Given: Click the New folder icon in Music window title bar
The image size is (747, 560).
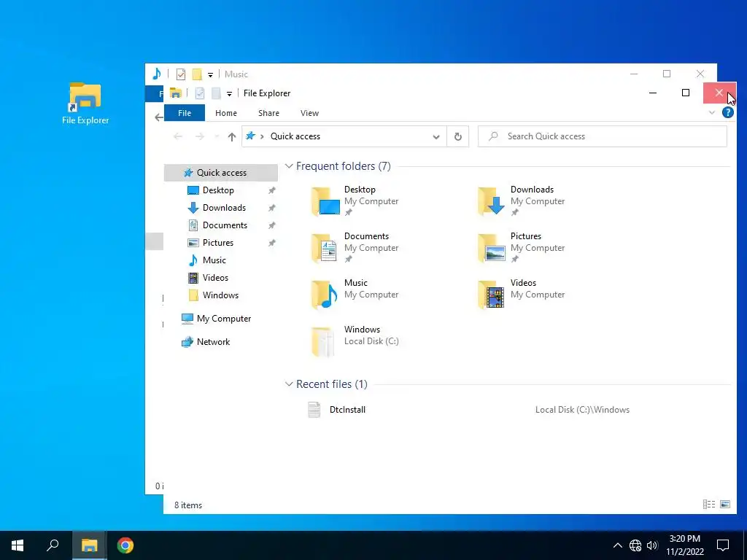Looking at the screenshot, I should coord(197,74).
